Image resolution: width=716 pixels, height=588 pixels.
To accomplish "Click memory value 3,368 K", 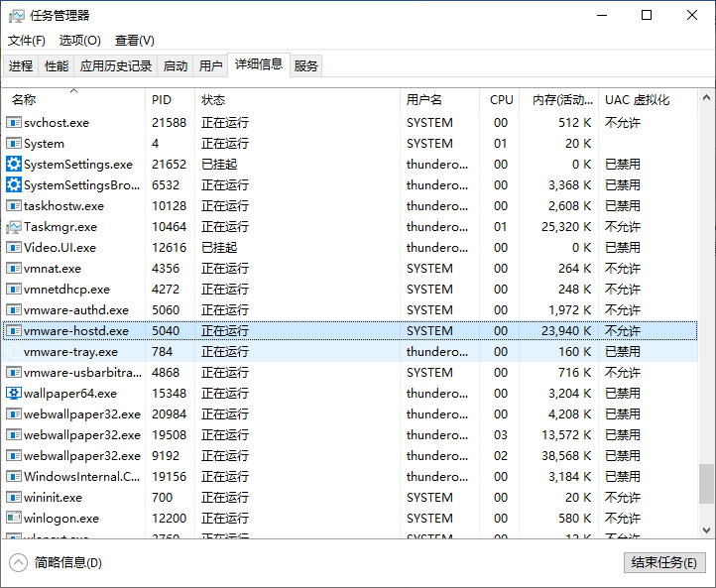I will click(570, 184).
